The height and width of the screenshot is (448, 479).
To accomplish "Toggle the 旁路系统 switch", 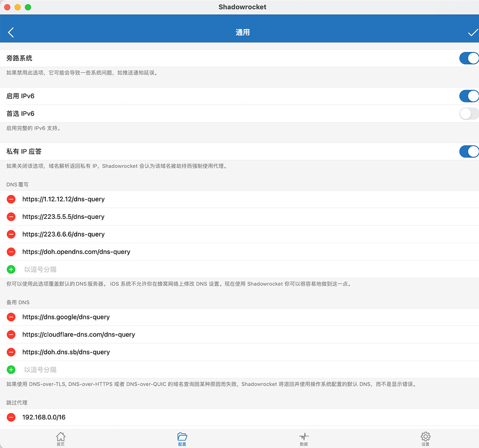I will coord(469,58).
